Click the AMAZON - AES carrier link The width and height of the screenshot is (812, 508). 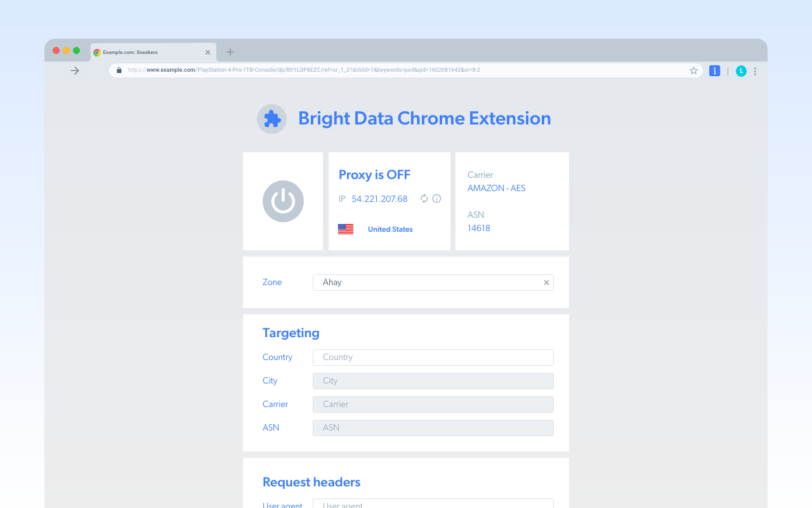[x=496, y=188]
